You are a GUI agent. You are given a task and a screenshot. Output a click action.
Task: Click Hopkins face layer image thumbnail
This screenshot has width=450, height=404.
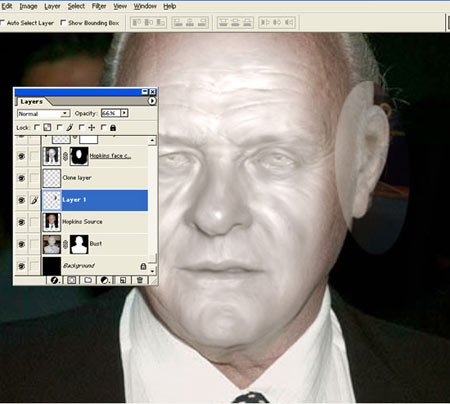click(x=52, y=156)
